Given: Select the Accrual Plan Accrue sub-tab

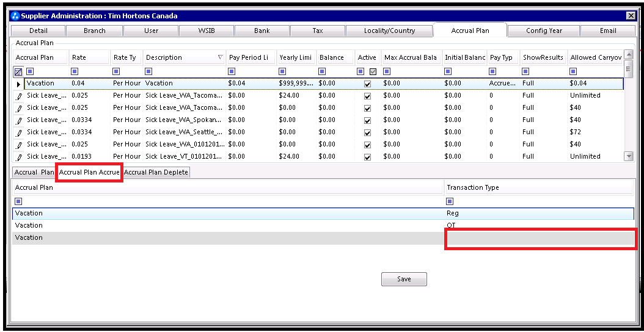Looking at the screenshot, I should click(89, 172).
